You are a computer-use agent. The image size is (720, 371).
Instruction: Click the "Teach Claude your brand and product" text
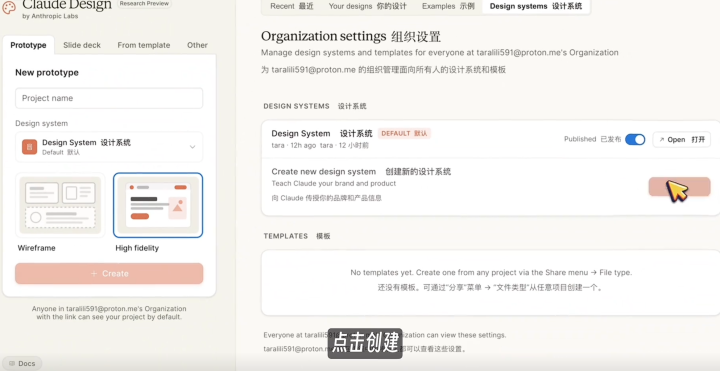click(334, 184)
